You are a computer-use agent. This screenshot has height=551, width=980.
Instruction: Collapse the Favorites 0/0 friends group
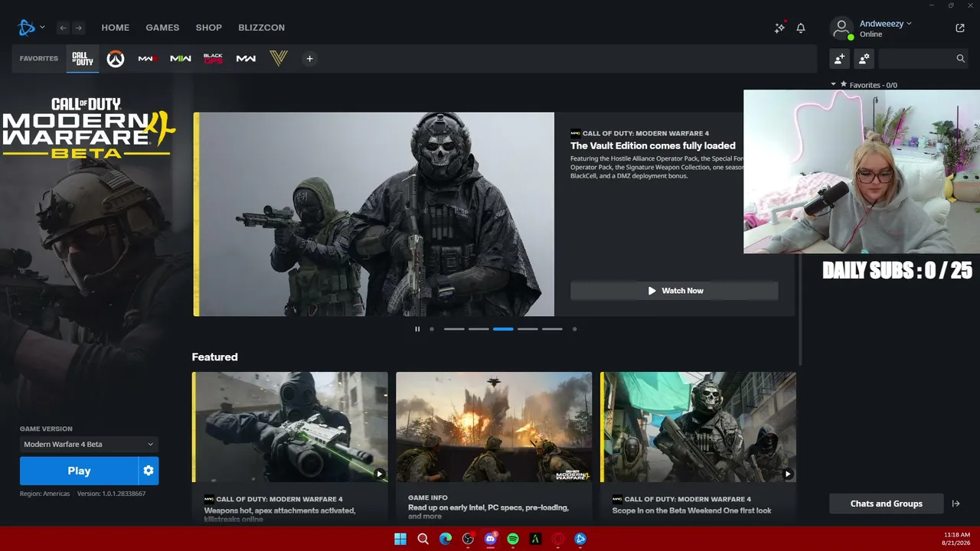pos(834,85)
